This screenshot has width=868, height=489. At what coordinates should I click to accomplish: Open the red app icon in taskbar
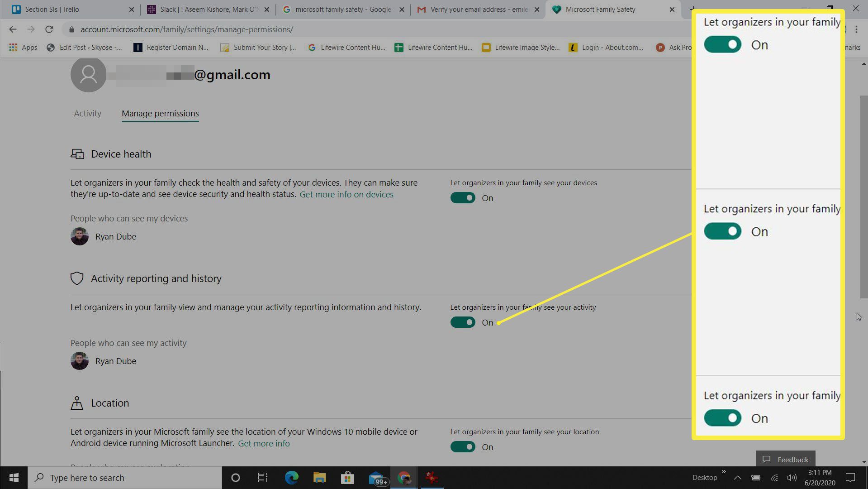(x=432, y=478)
